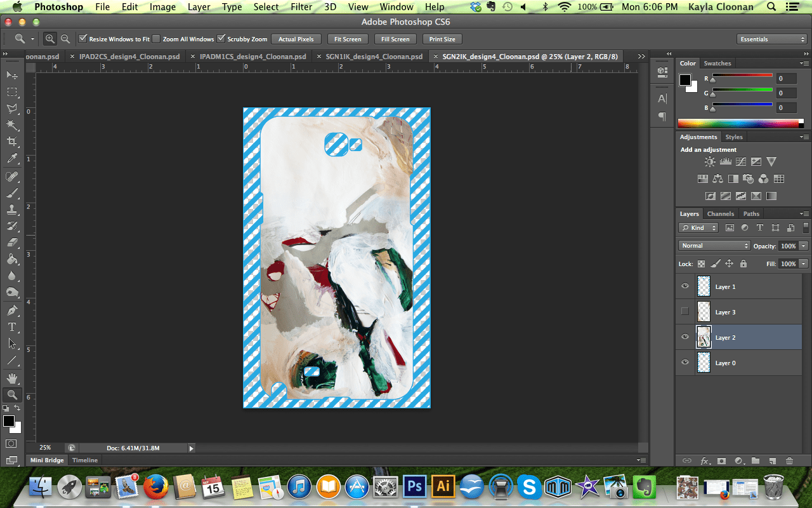Image resolution: width=812 pixels, height=508 pixels.
Task: Enable the Zoom All Windows checkbox
Action: point(156,39)
